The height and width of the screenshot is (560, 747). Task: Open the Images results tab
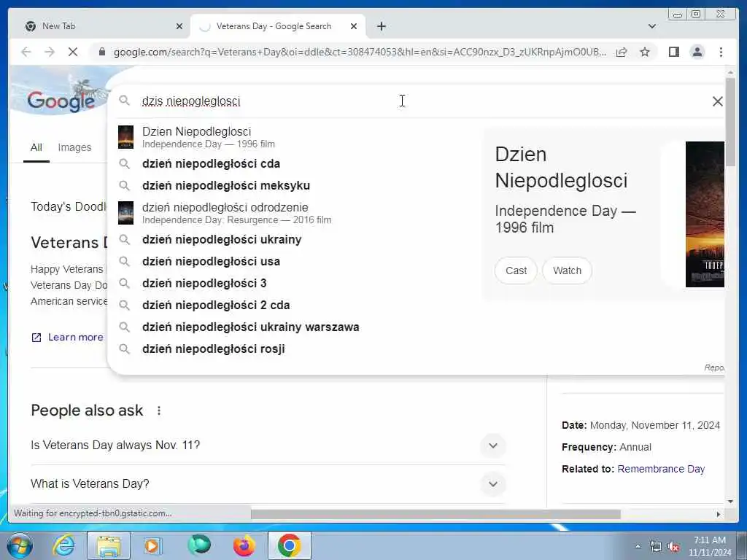tap(74, 147)
